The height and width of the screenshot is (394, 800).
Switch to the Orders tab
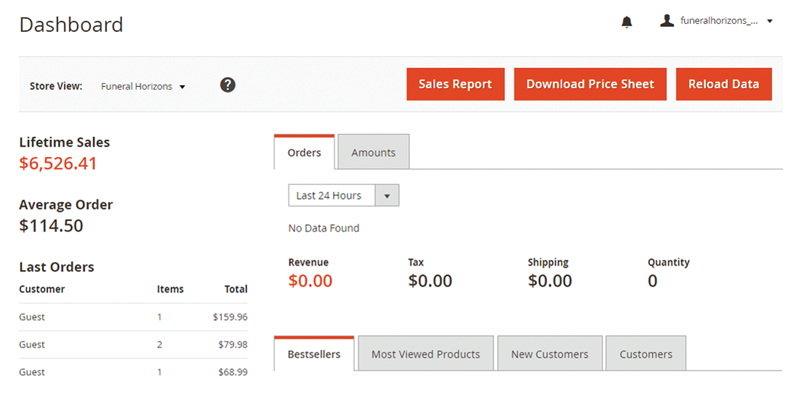(304, 152)
